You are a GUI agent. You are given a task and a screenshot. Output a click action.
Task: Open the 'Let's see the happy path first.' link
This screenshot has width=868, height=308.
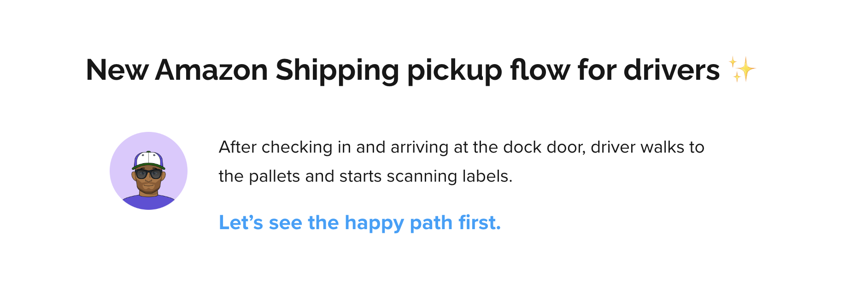pos(360,223)
